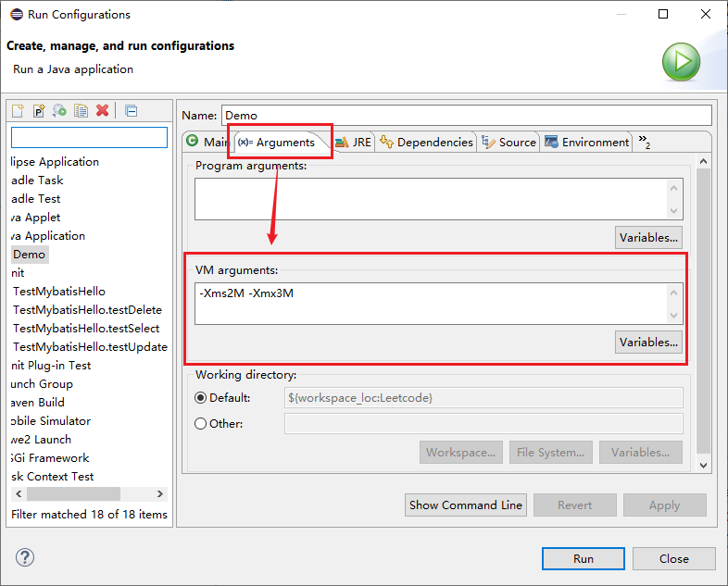Viewport: 728px width, 586px height.
Task: Click VM arguments scroll up arrow
Action: pyautogui.click(x=674, y=293)
